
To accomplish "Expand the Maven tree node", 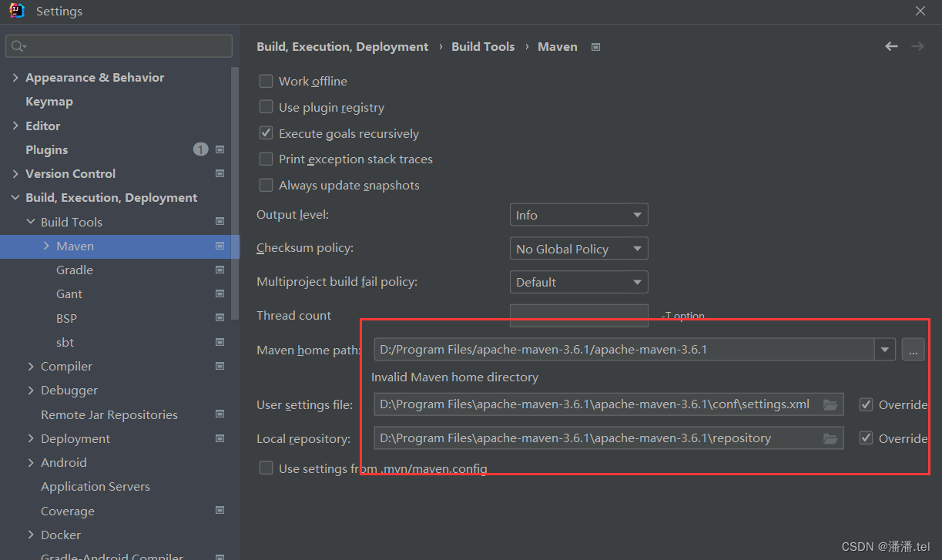I will tap(46, 246).
